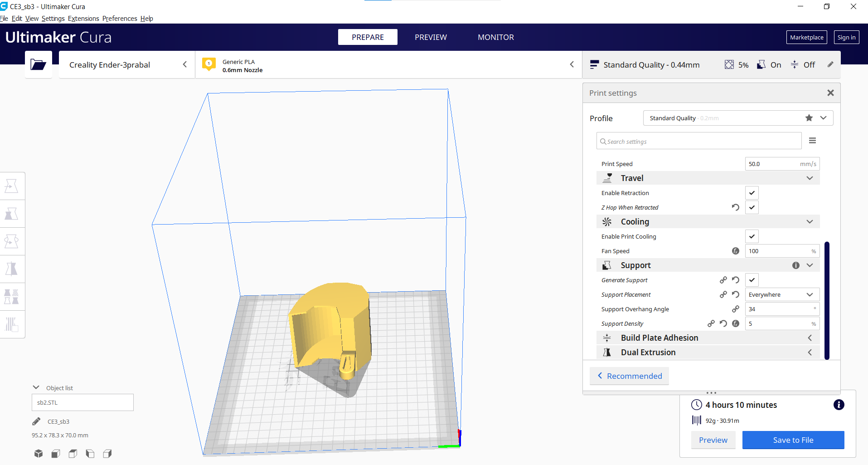Reset Z Hop When Retracted with revert arrow
The width and height of the screenshot is (868, 465).
735,207
